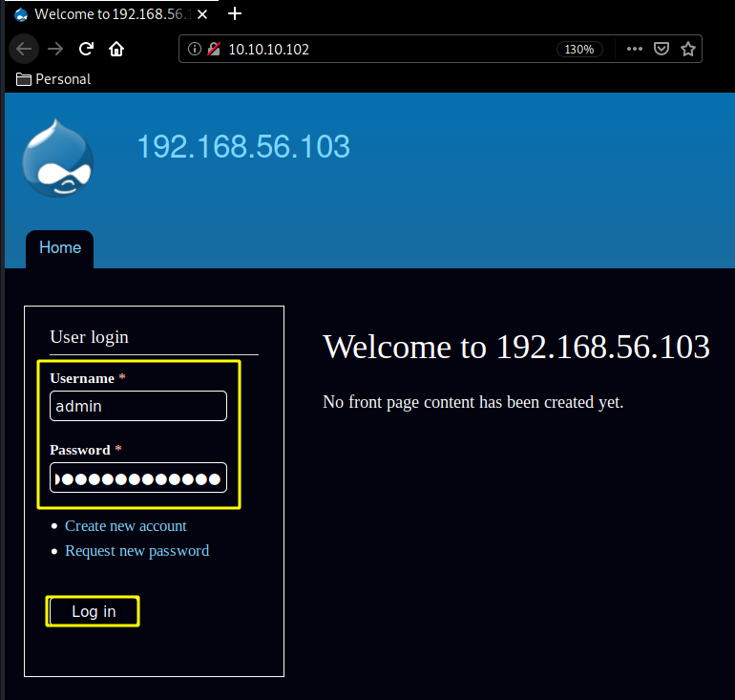The image size is (735, 700).
Task: Show site information icon in address bar
Action: tap(195, 50)
